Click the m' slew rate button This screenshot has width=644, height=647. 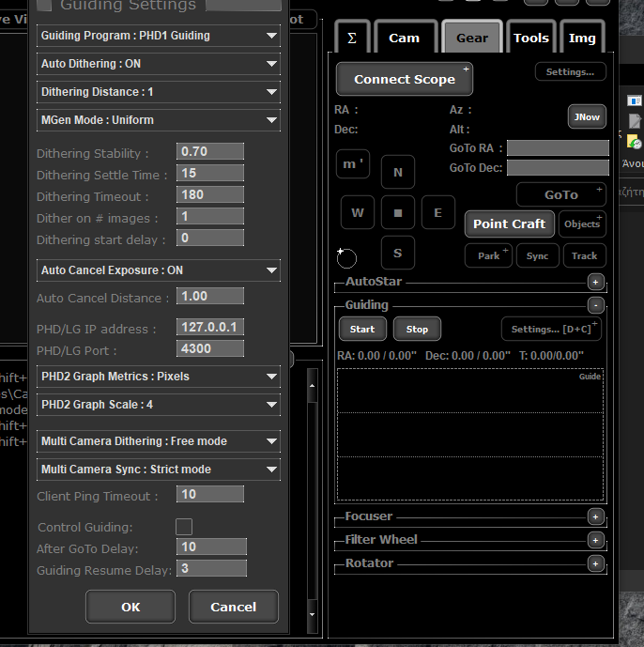click(353, 164)
